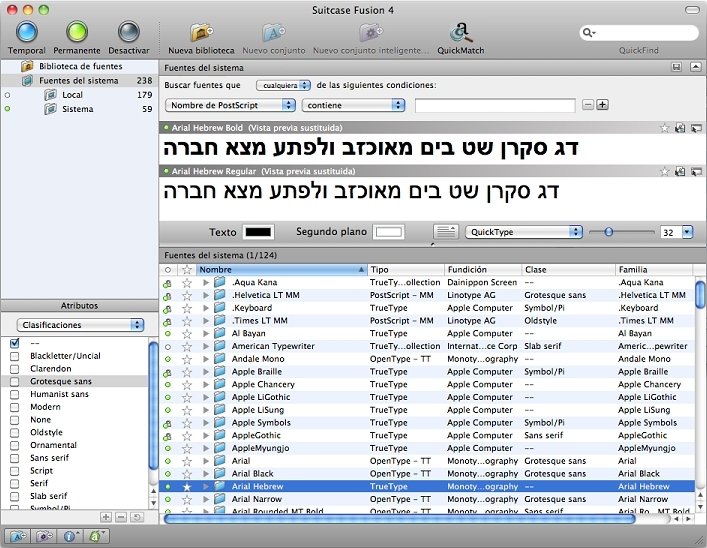This screenshot has width=707, height=548.
Task: Open the QuickType preview dropdown
Action: coord(524,232)
